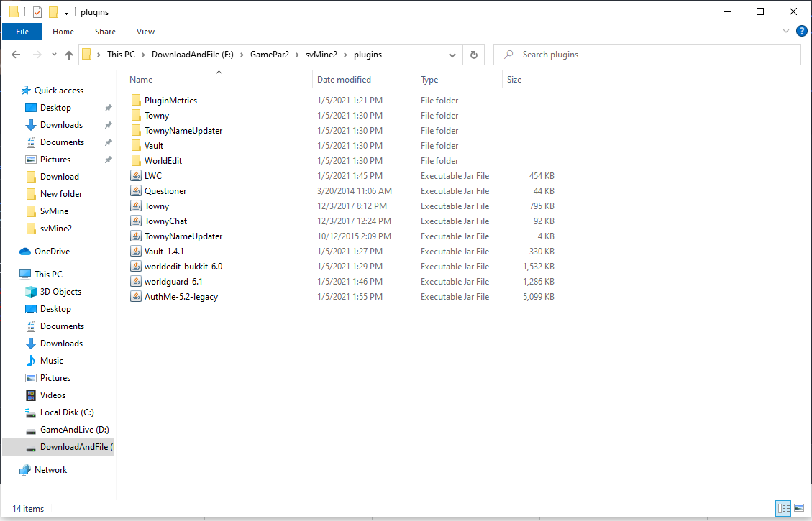Select the TownyNameUpdater jar file name
The height and width of the screenshot is (521, 812).
(x=183, y=236)
